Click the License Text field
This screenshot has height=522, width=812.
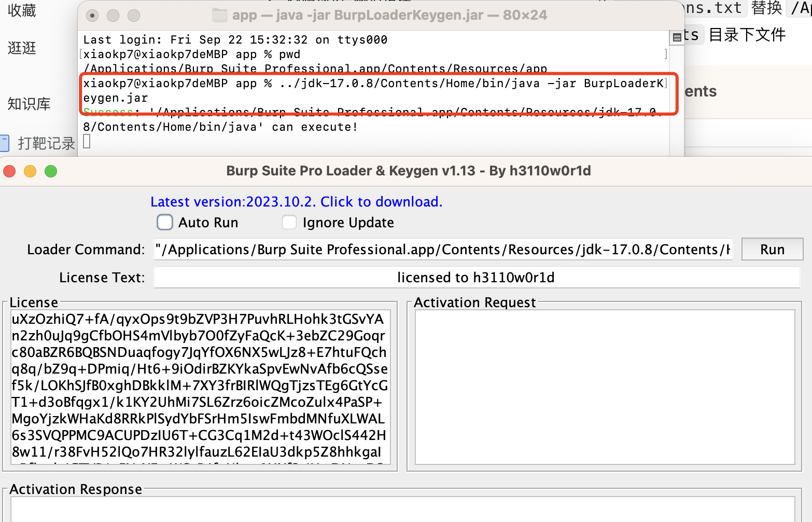[x=477, y=277]
